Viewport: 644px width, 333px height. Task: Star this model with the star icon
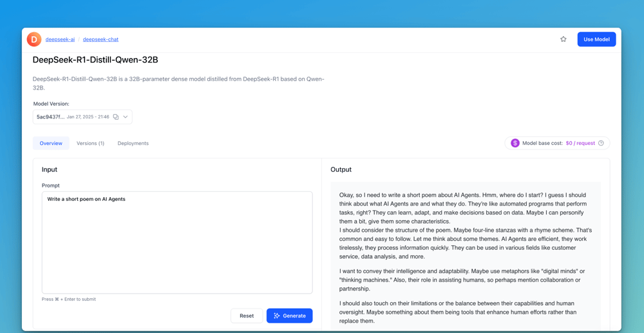click(x=563, y=39)
